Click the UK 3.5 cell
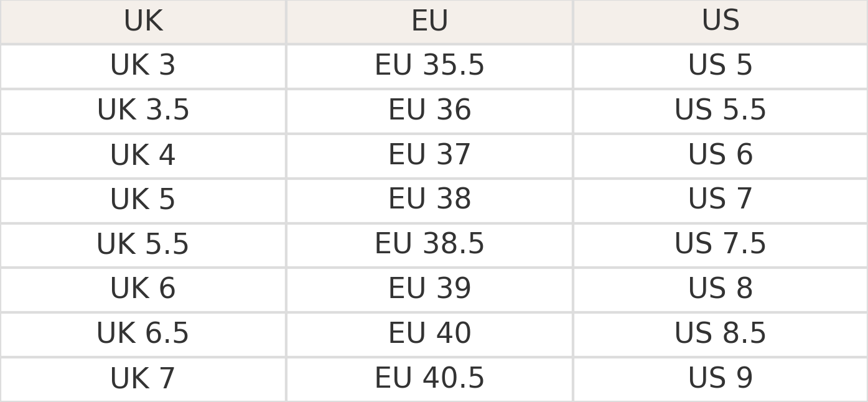This screenshot has height=402, width=868. pos(143,111)
